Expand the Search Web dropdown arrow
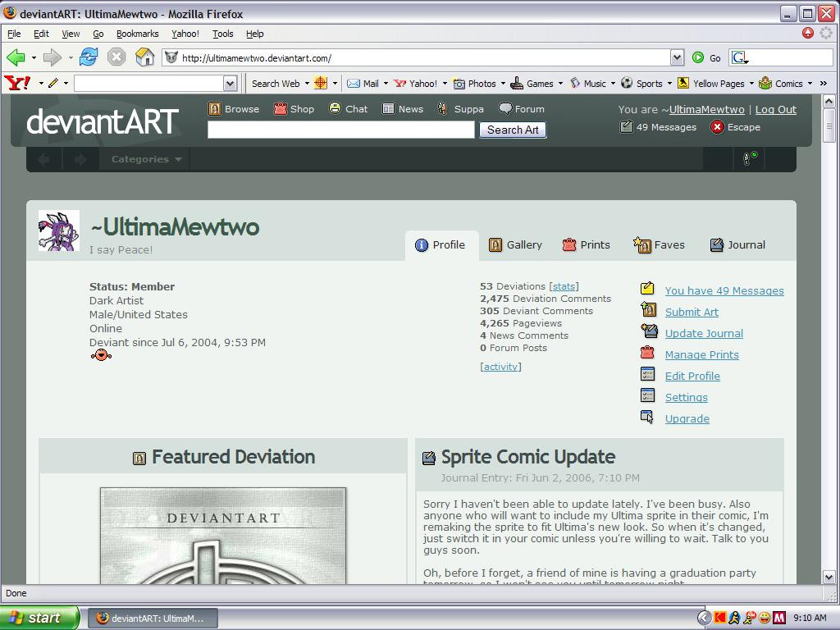This screenshot has height=630, width=840. point(307,84)
